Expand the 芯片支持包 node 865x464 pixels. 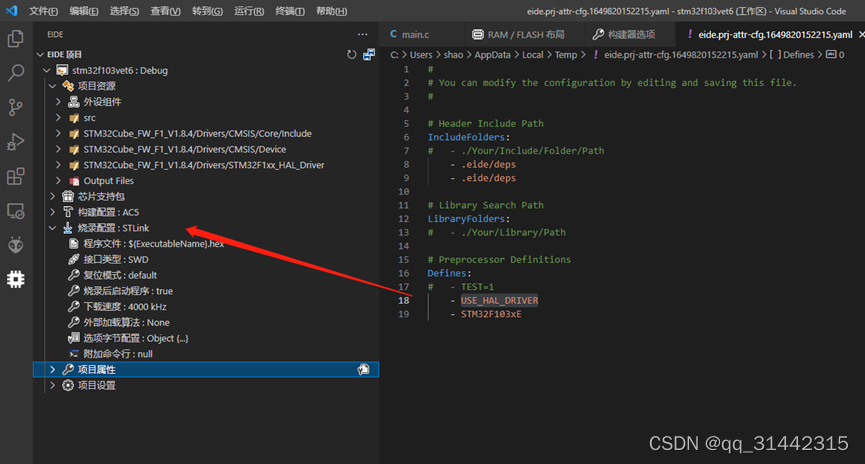click(52, 196)
